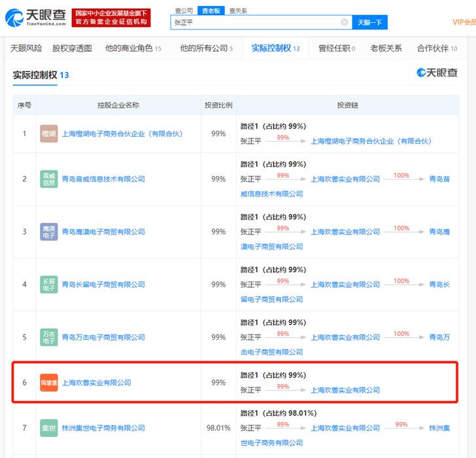The height and width of the screenshot is (458, 476).
Task: Open 青岛音威信息技术有限公司 name link
Action: coord(103,179)
